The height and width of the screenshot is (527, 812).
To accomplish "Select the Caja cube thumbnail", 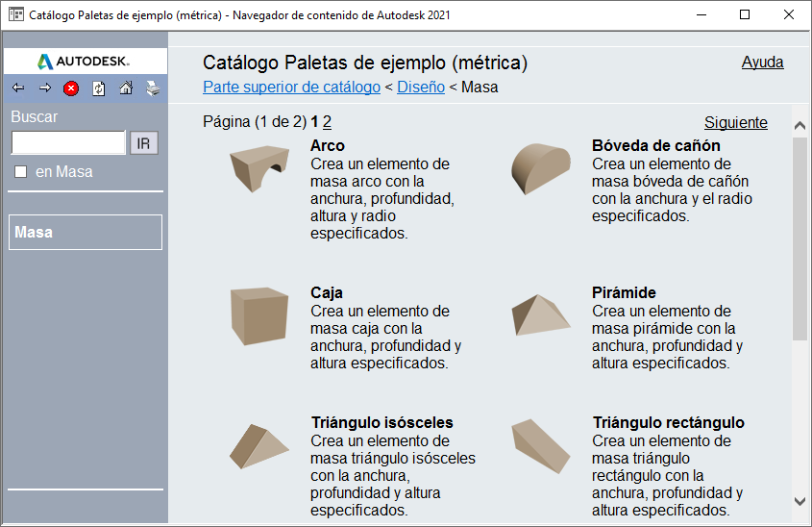I will point(259,315).
